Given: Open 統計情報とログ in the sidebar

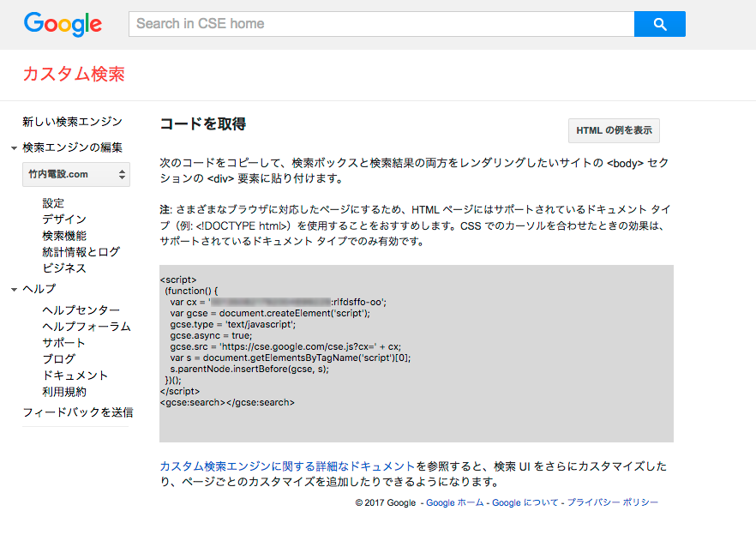Looking at the screenshot, I should [81, 252].
